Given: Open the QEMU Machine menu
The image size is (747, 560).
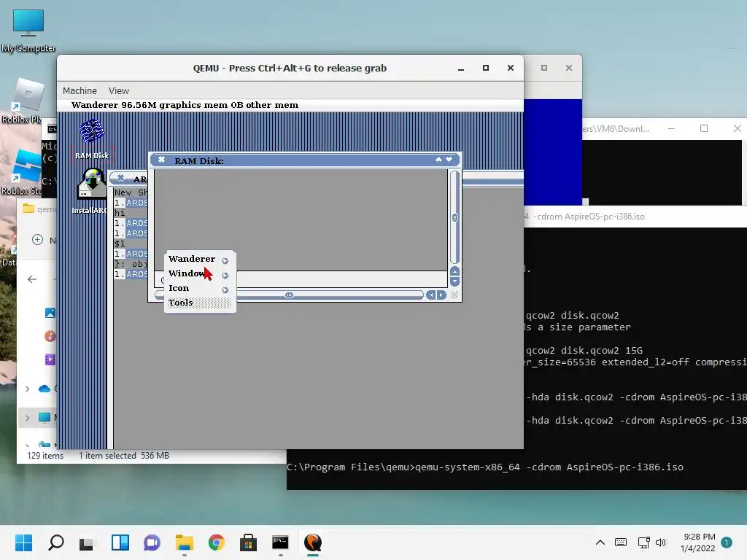Looking at the screenshot, I should [x=80, y=91].
